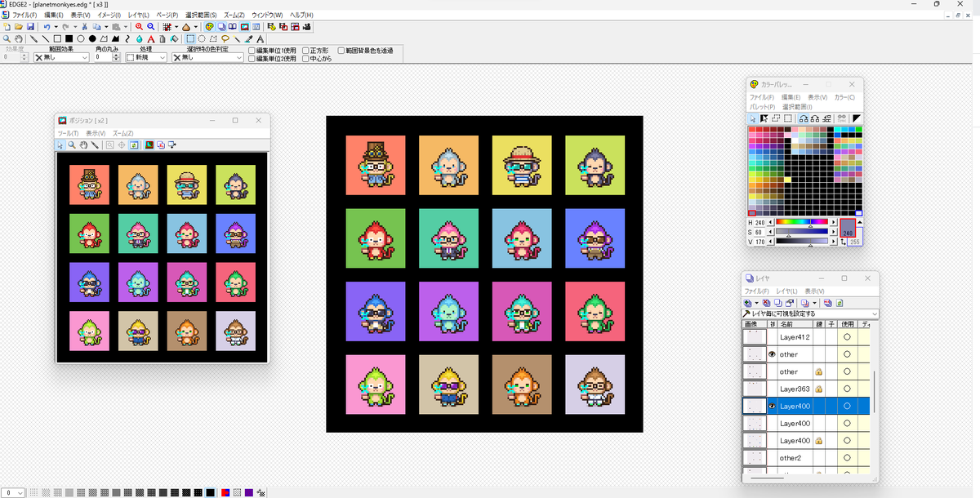The height and width of the screenshot is (498, 980).
Task: Open the 処理 dropdown showing 新規
Action: click(x=147, y=58)
